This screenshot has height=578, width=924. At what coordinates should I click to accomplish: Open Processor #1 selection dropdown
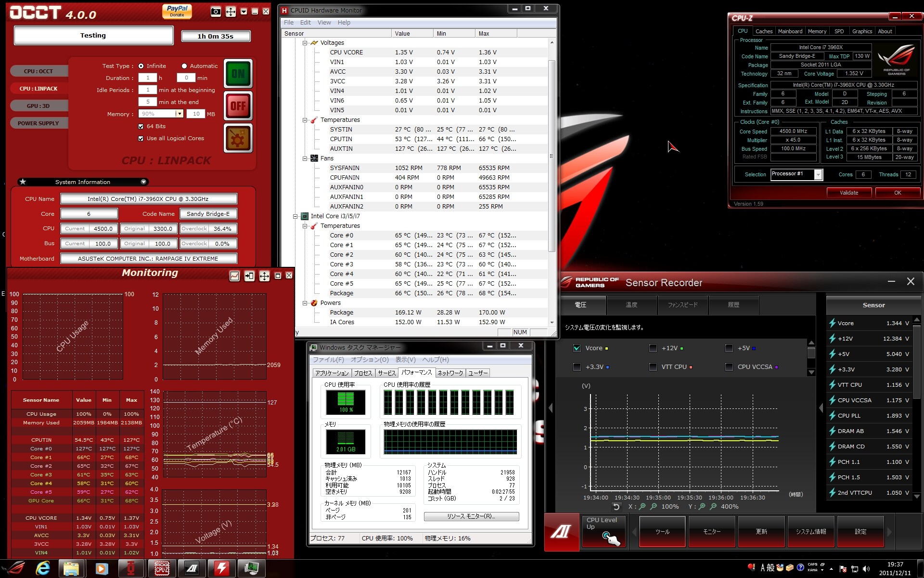pos(818,174)
